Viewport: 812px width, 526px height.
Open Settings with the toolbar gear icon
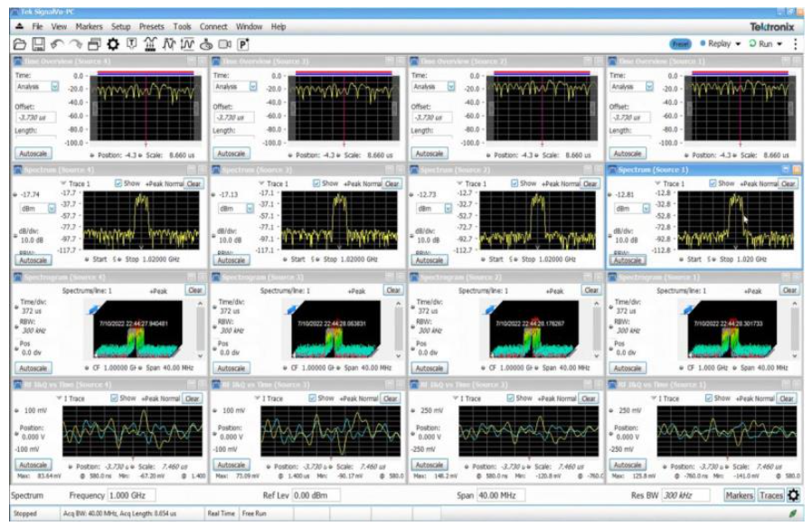click(x=113, y=44)
